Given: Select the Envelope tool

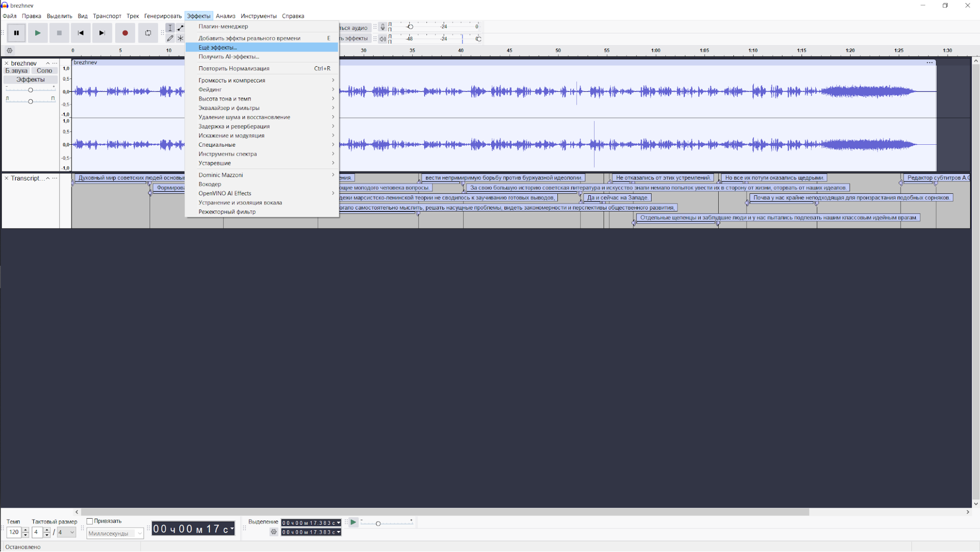Looking at the screenshot, I should point(180,27).
